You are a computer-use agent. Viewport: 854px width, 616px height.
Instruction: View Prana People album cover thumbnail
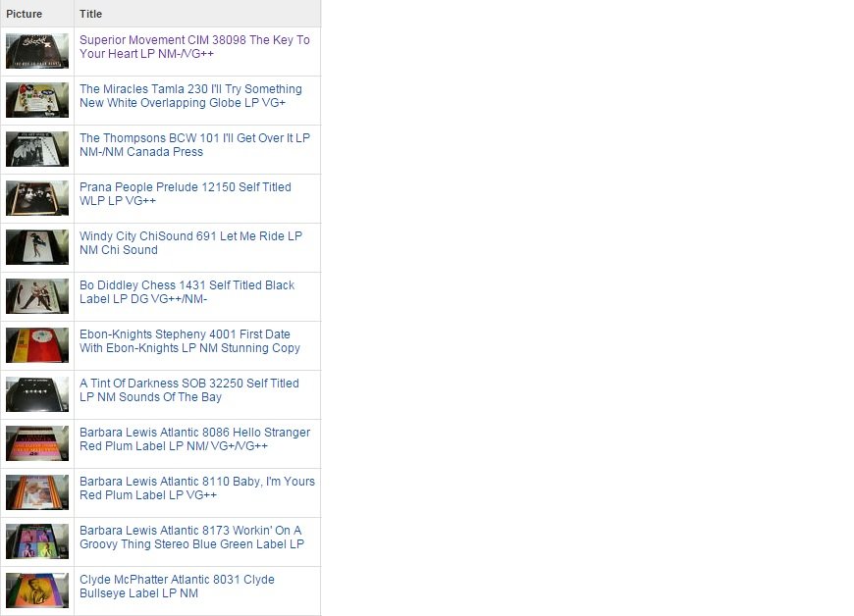37,198
